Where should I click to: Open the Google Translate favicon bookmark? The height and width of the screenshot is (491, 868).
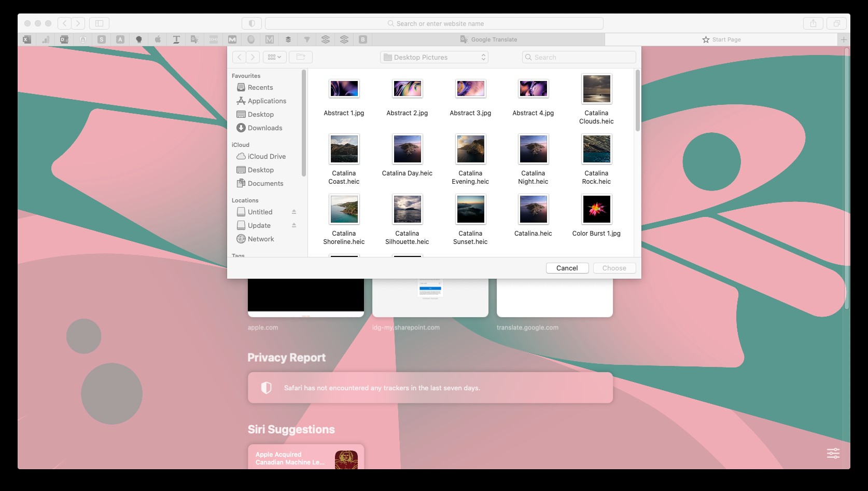click(x=194, y=39)
